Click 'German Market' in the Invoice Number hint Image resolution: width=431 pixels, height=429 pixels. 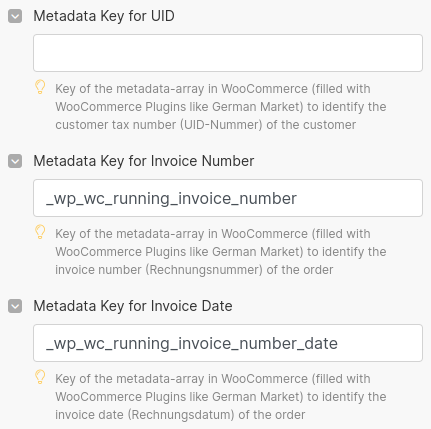click(256, 252)
